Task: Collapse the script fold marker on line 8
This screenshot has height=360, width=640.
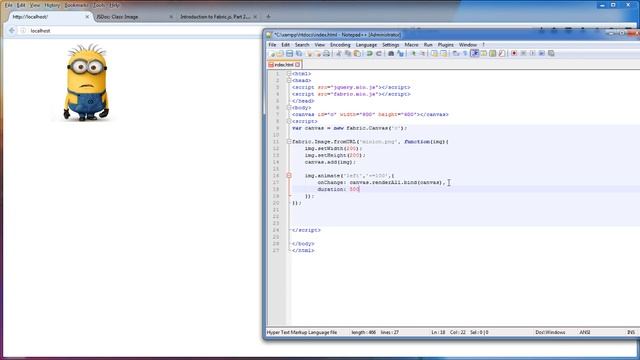Action: tap(289, 121)
